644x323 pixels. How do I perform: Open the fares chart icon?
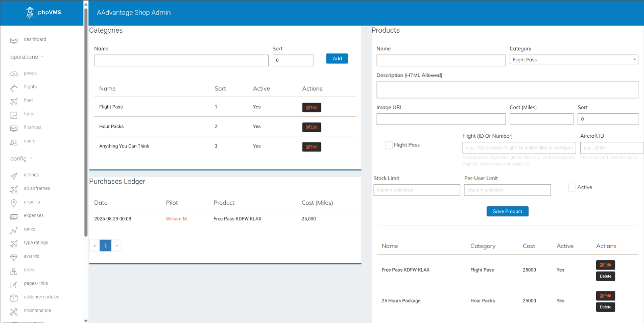pyautogui.click(x=14, y=115)
